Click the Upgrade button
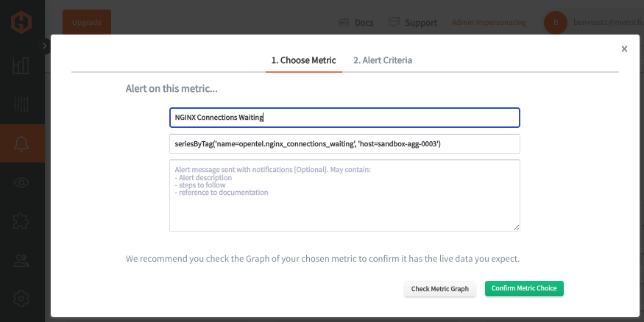 click(87, 23)
